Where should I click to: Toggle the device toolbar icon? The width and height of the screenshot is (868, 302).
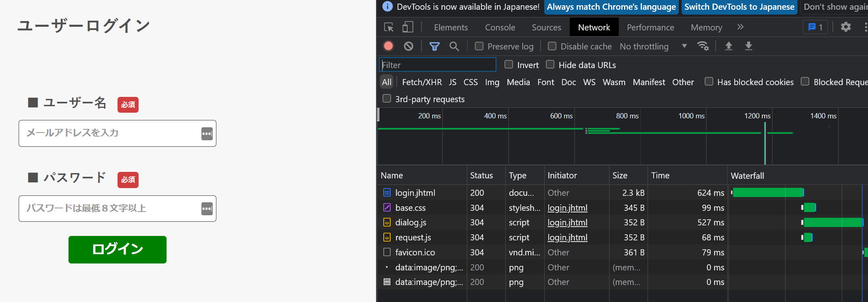(408, 27)
